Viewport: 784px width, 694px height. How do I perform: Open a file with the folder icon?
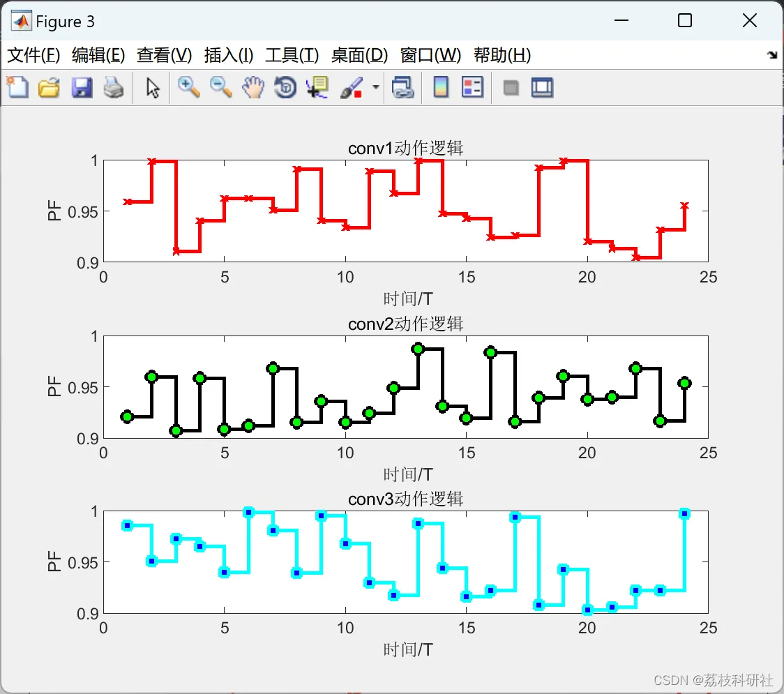pyautogui.click(x=49, y=87)
